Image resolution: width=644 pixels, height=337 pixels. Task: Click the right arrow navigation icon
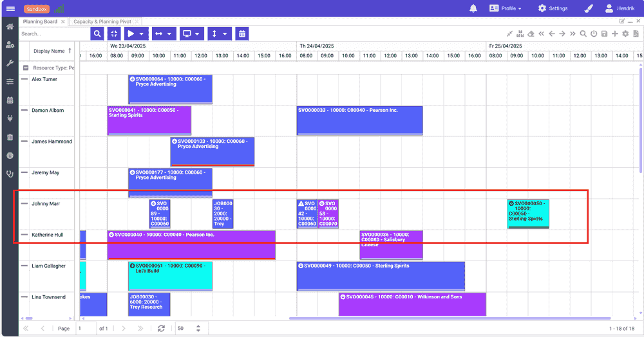562,33
